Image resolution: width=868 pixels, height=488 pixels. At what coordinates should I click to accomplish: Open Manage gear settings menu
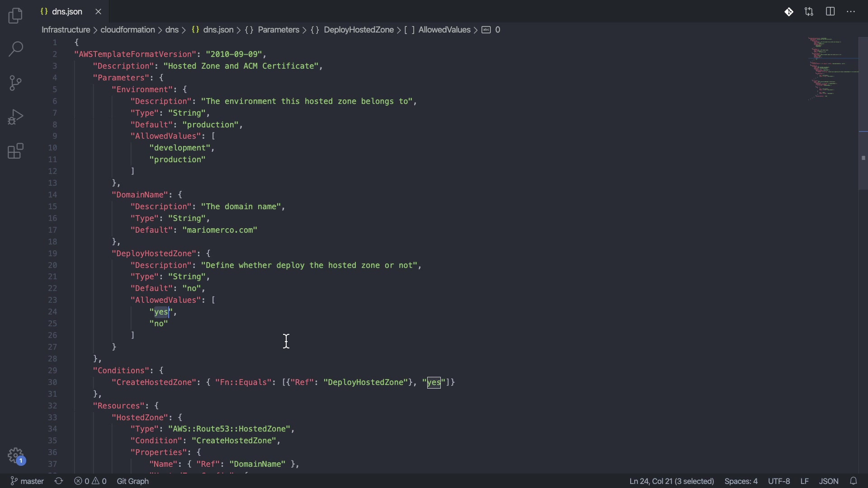[15, 455]
